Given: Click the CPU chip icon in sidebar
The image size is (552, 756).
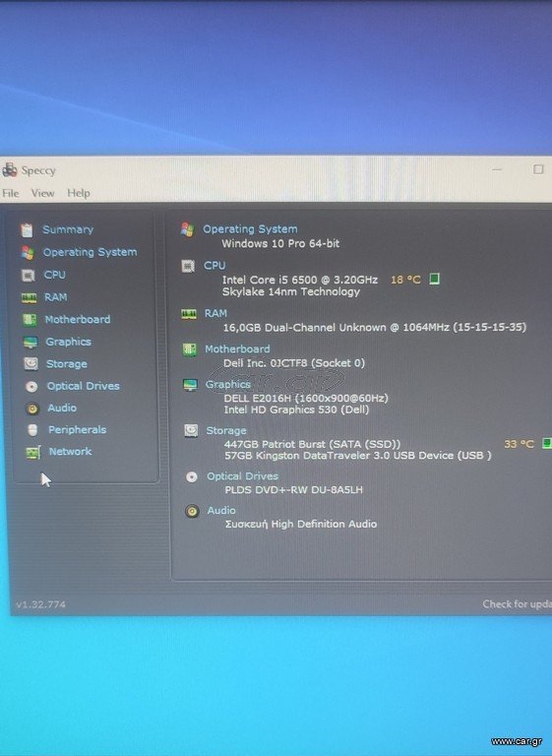Looking at the screenshot, I should [x=28, y=276].
